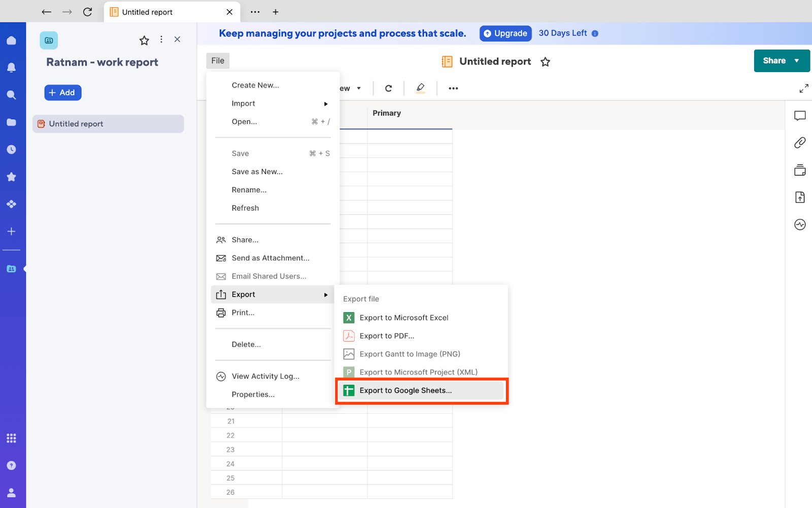This screenshot has height=508, width=812.
Task: Open recent items via the clock icon
Action: pyautogui.click(x=12, y=149)
